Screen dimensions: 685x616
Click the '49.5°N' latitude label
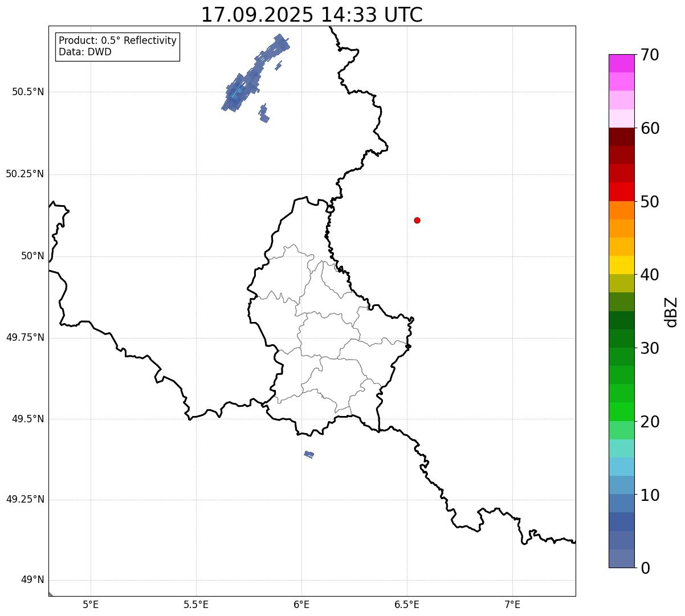pyautogui.click(x=28, y=419)
